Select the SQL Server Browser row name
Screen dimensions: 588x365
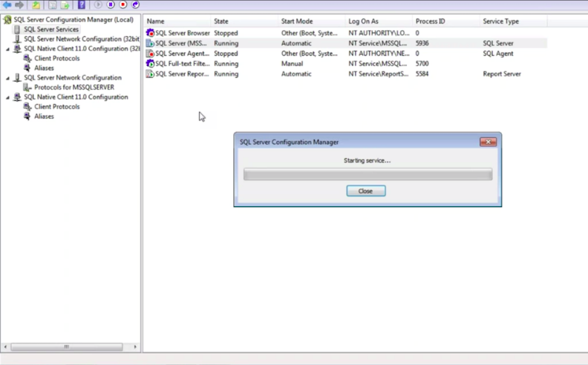(183, 33)
